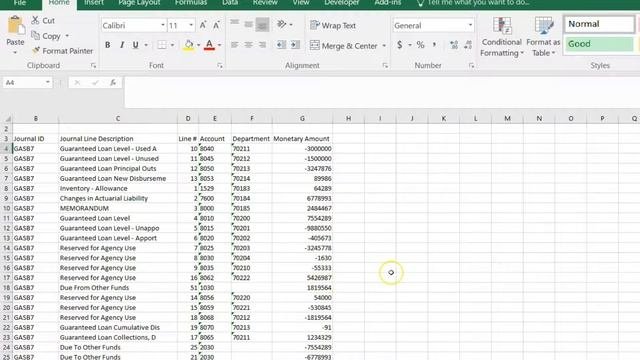Viewport: 640px width, 360px height.
Task: Align cell text left
Action: tap(235, 45)
